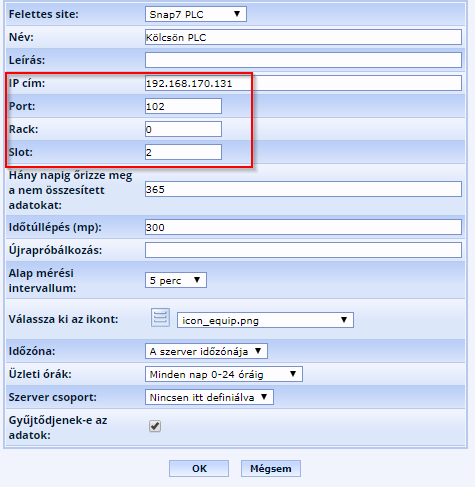Select the Port field showing 102
Image resolution: width=475 pixels, height=487 pixels.
[183, 106]
